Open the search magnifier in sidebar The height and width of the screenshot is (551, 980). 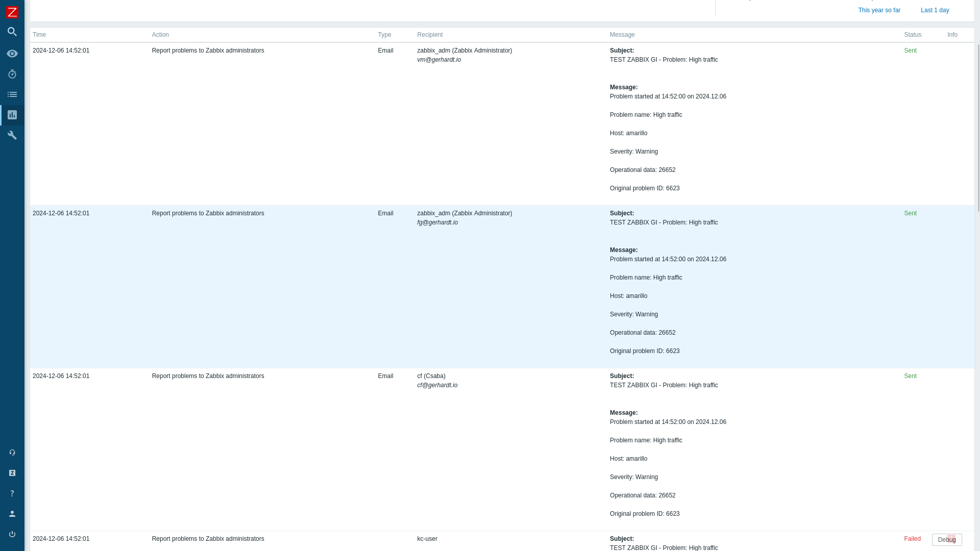12,32
